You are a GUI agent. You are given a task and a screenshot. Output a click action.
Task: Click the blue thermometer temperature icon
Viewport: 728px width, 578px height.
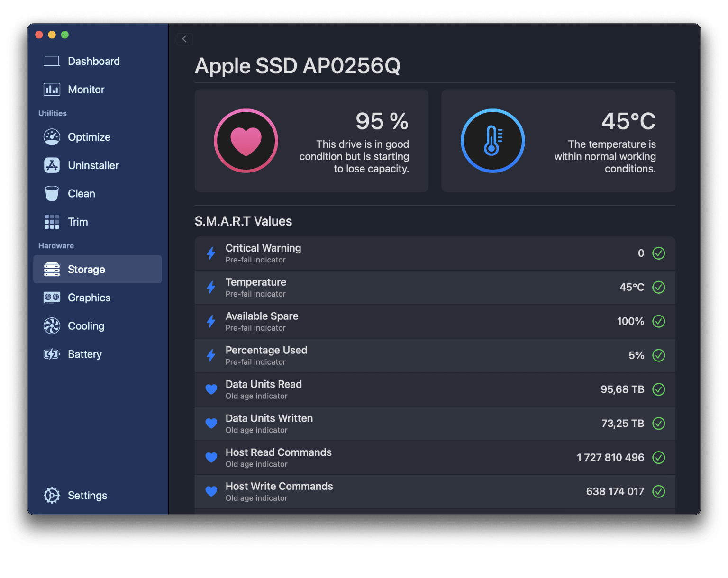(493, 141)
